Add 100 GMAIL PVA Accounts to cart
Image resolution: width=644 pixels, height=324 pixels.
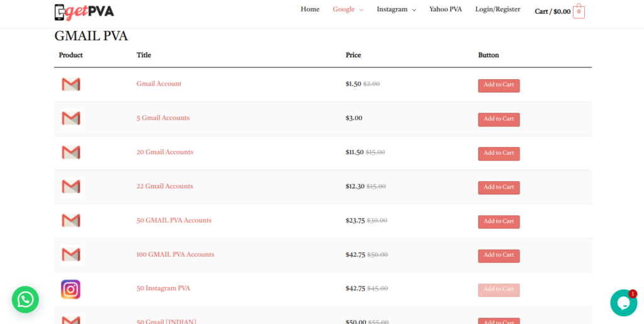[x=499, y=256]
